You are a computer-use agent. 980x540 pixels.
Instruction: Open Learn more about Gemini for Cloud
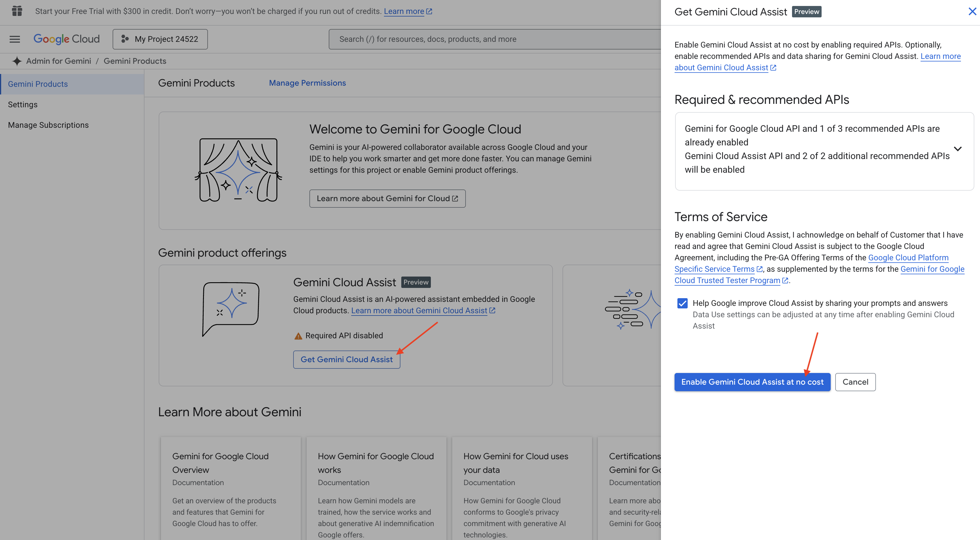click(x=387, y=199)
